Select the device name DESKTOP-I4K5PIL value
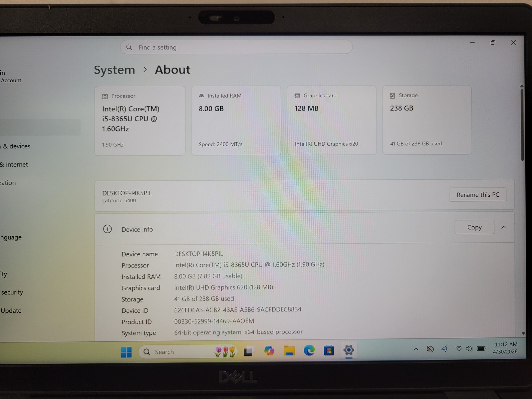532x399 pixels. 199,254
